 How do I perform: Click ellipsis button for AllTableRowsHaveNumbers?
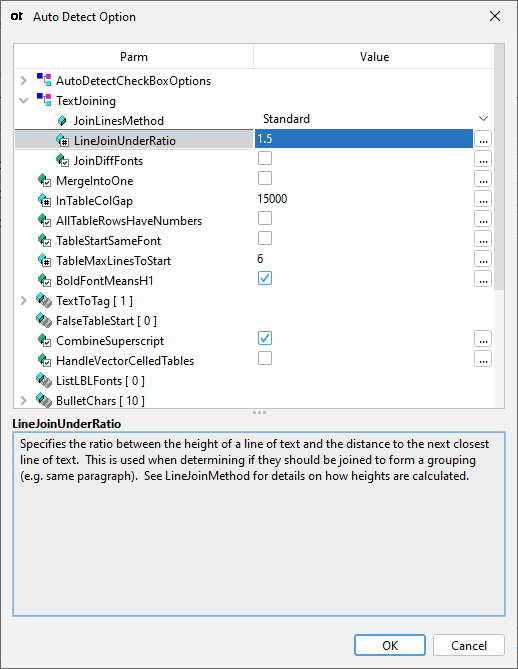coord(483,219)
